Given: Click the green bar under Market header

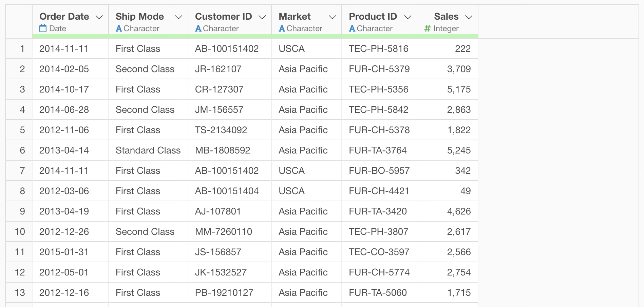Looking at the screenshot, I should [306, 36].
